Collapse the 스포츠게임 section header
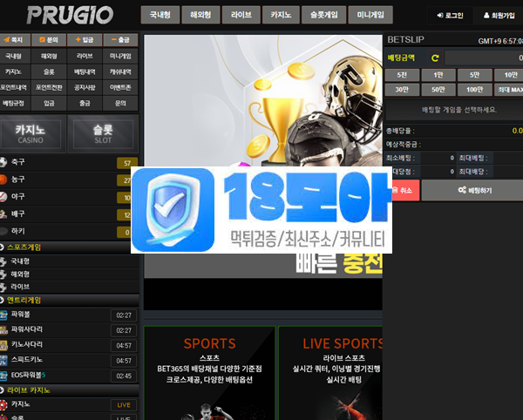 point(70,247)
